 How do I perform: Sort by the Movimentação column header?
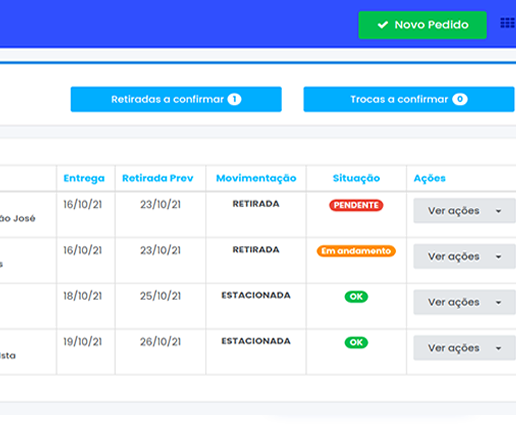pyautogui.click(x=256, y=178)
